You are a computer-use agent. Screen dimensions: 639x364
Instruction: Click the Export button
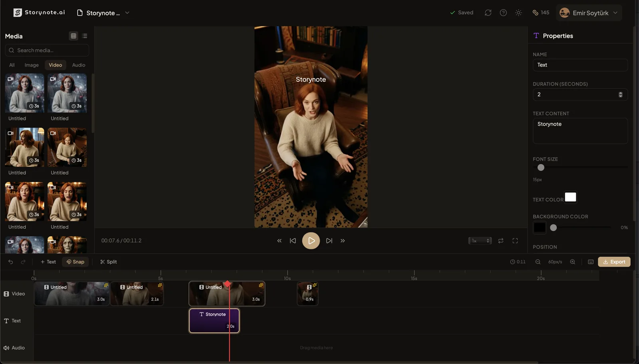click(614, 262)
